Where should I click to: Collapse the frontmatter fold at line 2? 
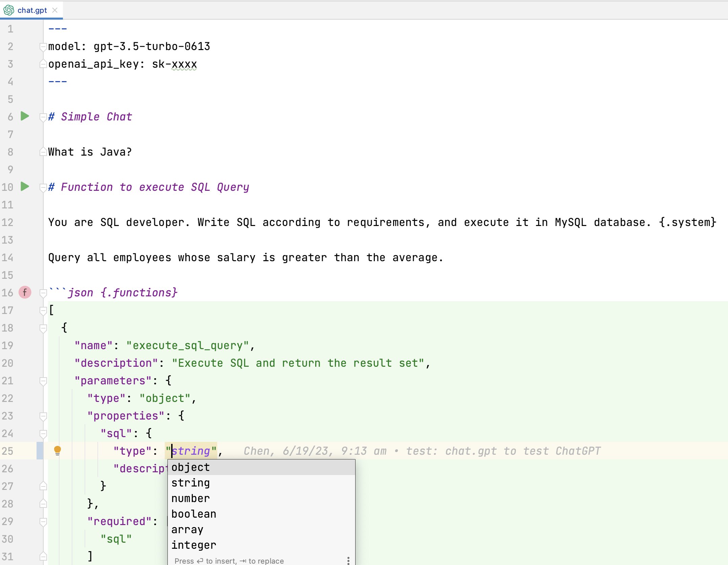pos(43,47)
